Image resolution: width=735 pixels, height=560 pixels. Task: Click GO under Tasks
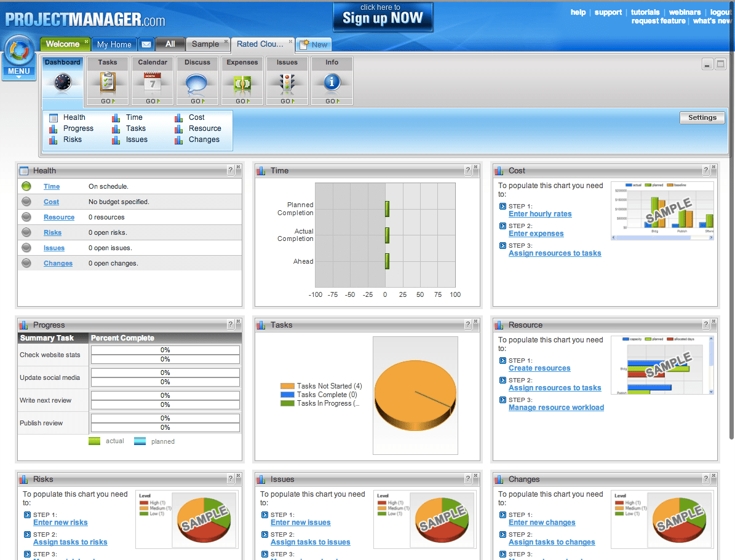[108, 101]
